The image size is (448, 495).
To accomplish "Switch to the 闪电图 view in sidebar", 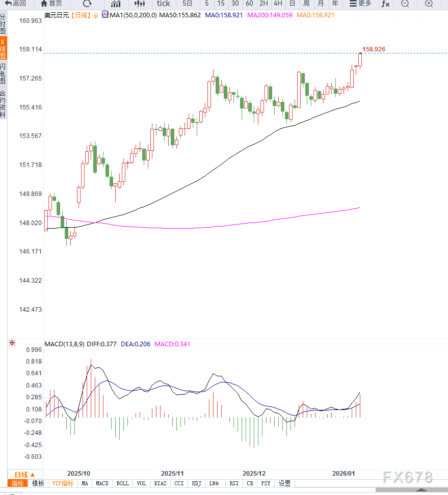I will coord(3,74).
